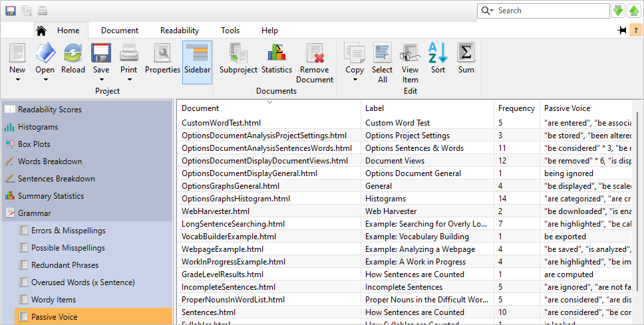Select the OptionsGraphsHistogram.html row

(405, 199)
